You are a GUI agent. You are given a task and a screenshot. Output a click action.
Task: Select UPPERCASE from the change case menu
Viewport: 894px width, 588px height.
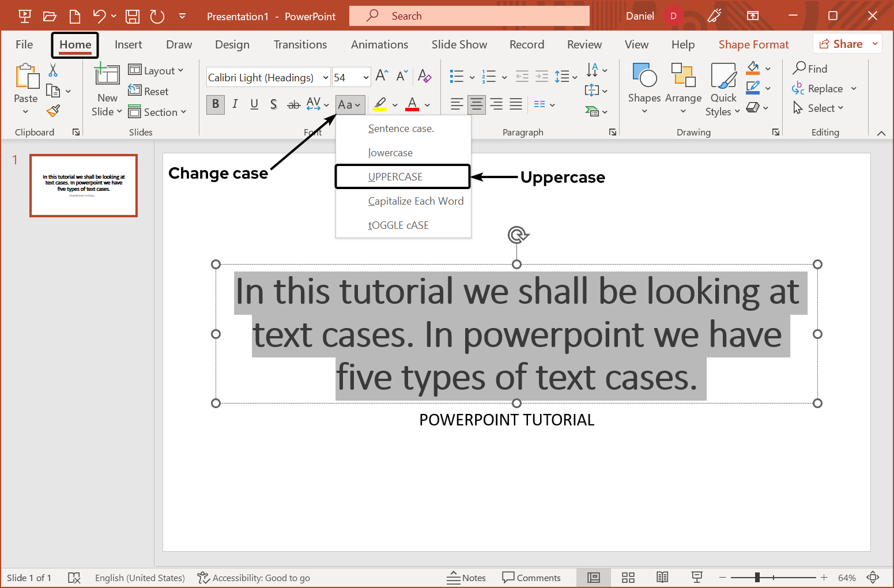click(395, 177)
